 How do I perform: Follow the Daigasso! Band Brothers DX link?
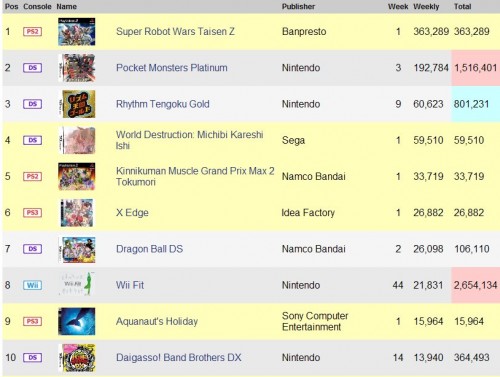tap(179, 358)
